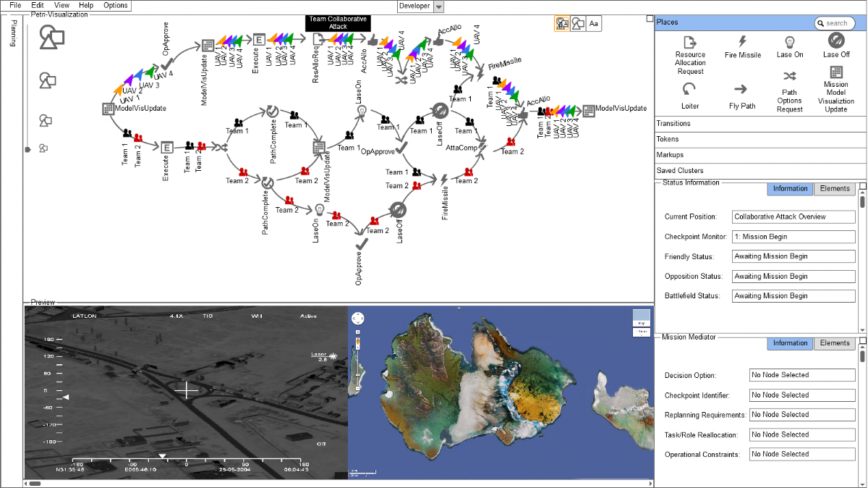868x488 pixels.
Task: Open the Options menu
Action: coord(114,5)
